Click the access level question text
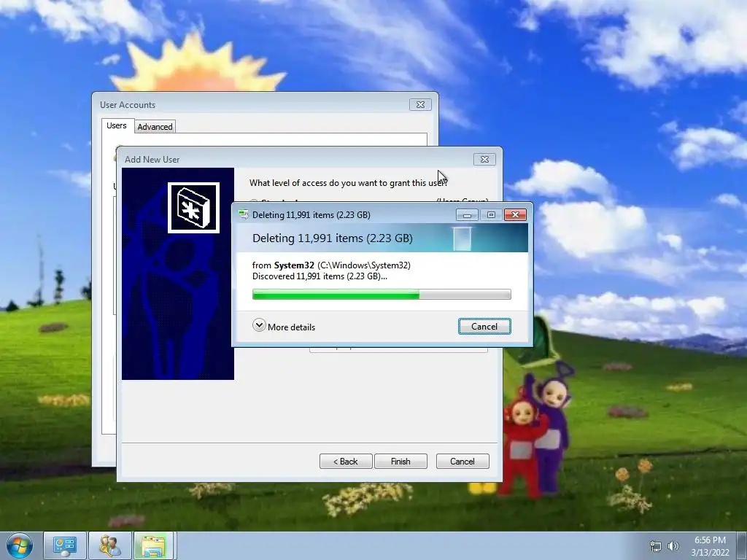The height and width of the screenshot is (560, 747). pos(348,183)
